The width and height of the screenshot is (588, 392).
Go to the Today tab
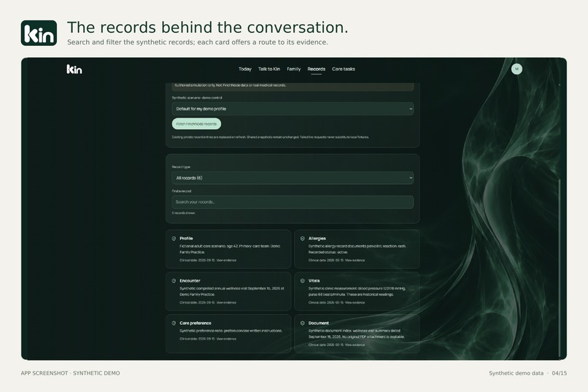[245, 69]
